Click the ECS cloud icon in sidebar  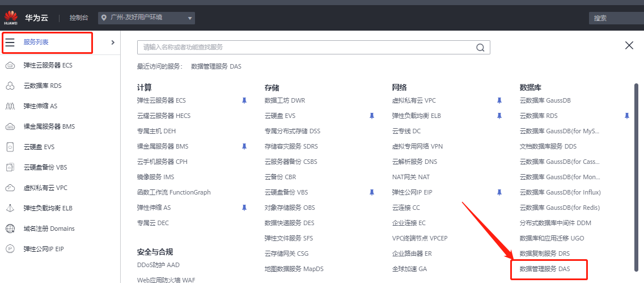[x=10, y=65]
